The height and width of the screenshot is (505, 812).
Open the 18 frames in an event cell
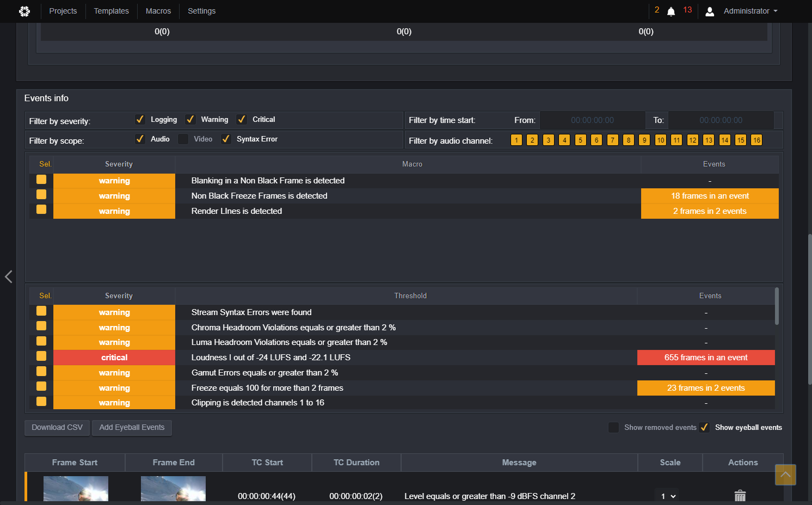pos(710,196)
